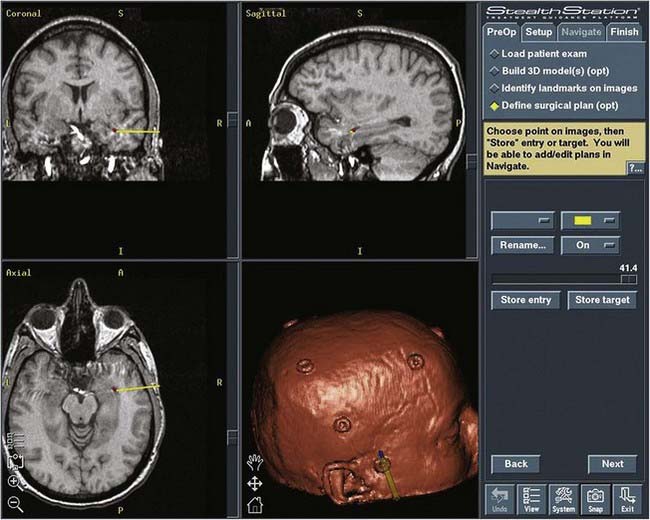
Task: Select the hand tool beside 3D view
Action: [254, 462]
